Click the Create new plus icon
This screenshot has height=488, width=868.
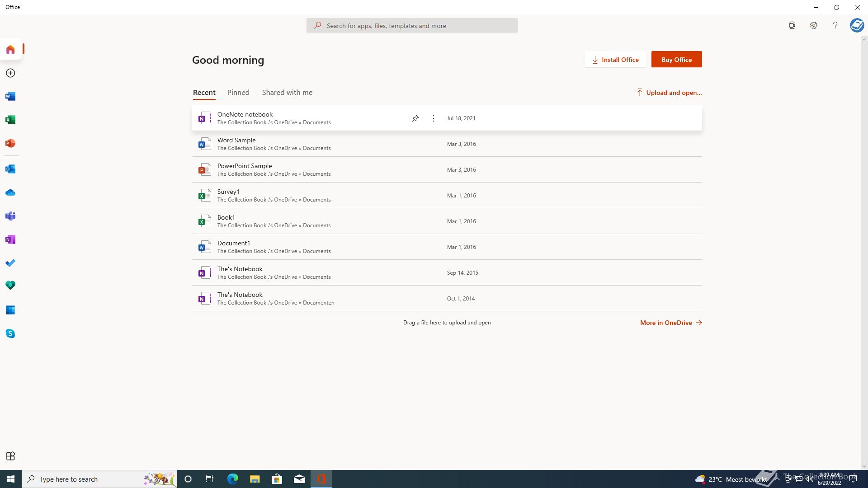(10, 73)
